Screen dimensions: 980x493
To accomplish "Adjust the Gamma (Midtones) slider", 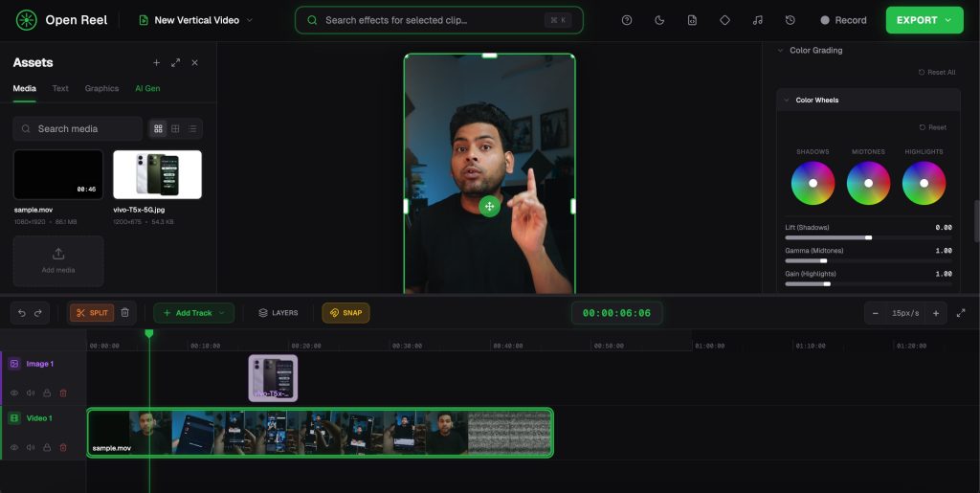I will coord(868,260).
